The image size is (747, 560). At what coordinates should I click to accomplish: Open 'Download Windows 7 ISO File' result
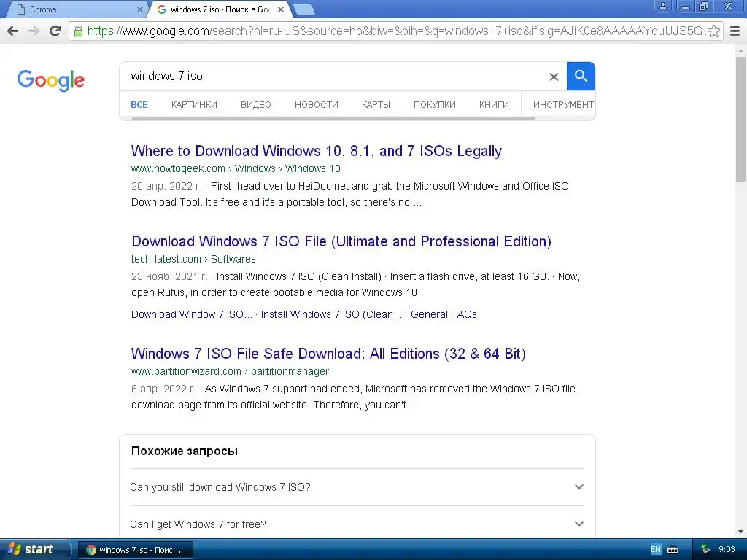tap(341, 241)
